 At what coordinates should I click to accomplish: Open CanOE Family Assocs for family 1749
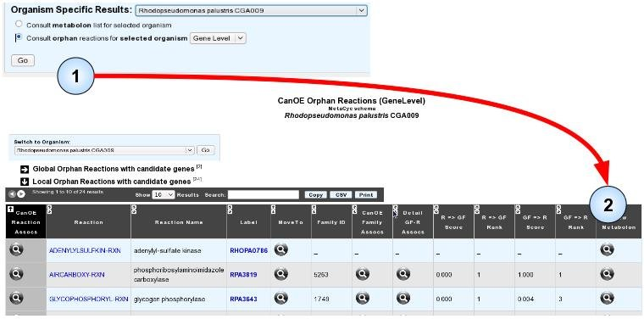(363, 299)
